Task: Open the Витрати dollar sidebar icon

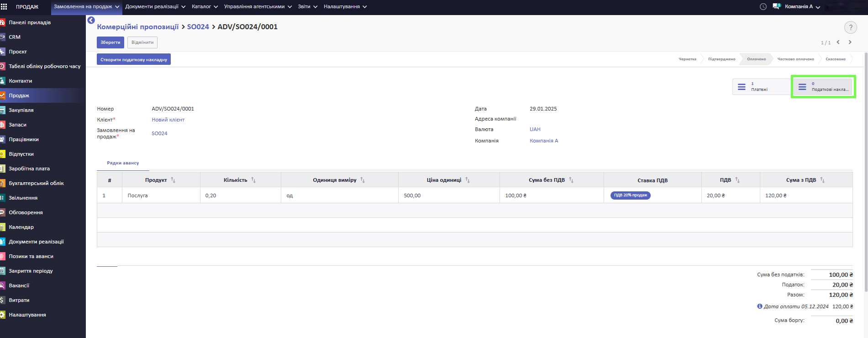Action: click(2, 300)
